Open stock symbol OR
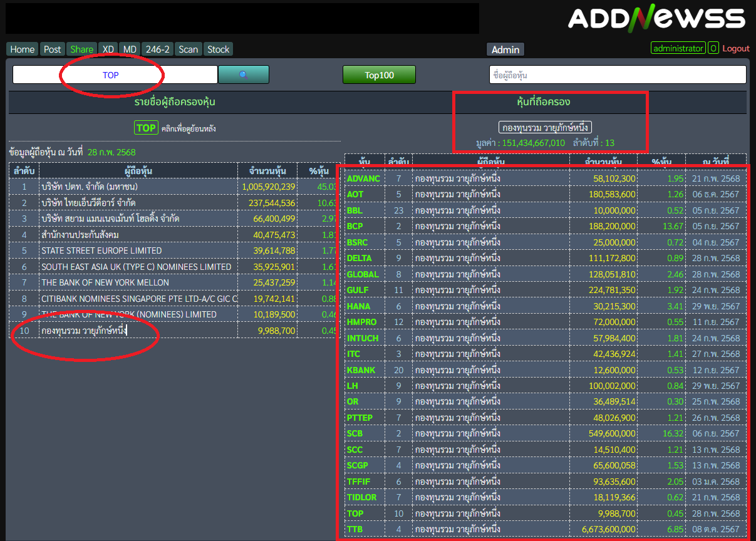The height and width of the screenshot is (541, 756). click(x=353, y=401)
